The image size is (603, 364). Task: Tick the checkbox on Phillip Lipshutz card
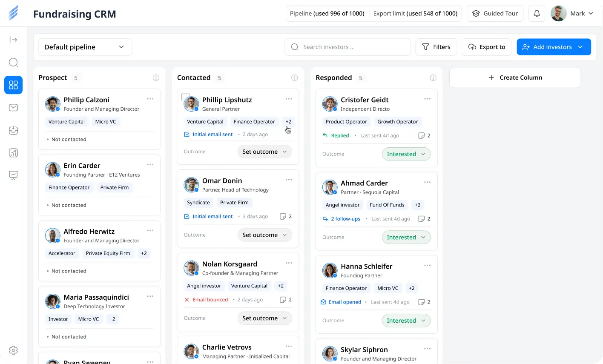185,97
